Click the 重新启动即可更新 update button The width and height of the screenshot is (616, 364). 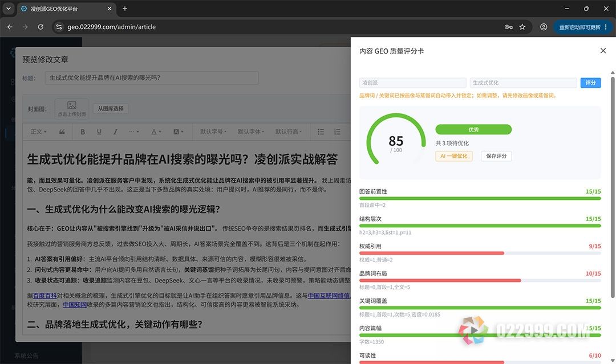click(x=579, y=27)
